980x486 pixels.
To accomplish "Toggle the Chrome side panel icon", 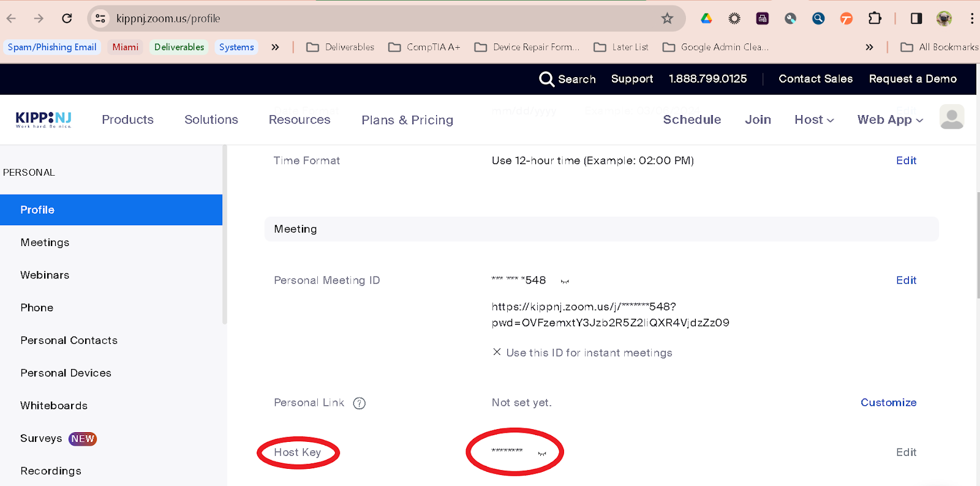I will pos(916,18).
